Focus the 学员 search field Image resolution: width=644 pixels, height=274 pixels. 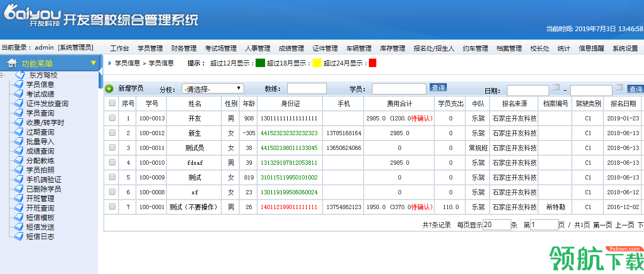(399, 89)
